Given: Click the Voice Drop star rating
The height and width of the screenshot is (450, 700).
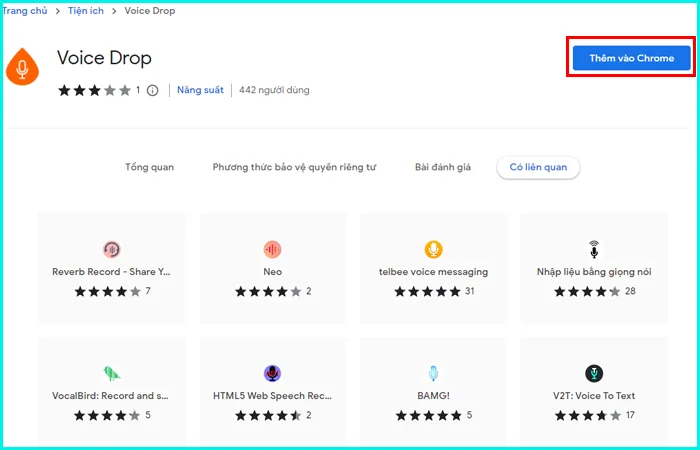Looking at the screenshot, I should coord(94,90).
